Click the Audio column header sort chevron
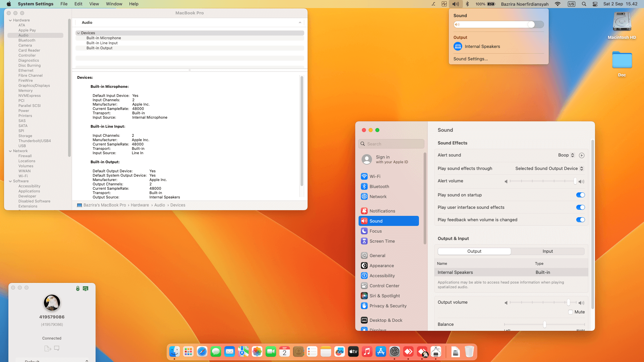 (300, 22)
